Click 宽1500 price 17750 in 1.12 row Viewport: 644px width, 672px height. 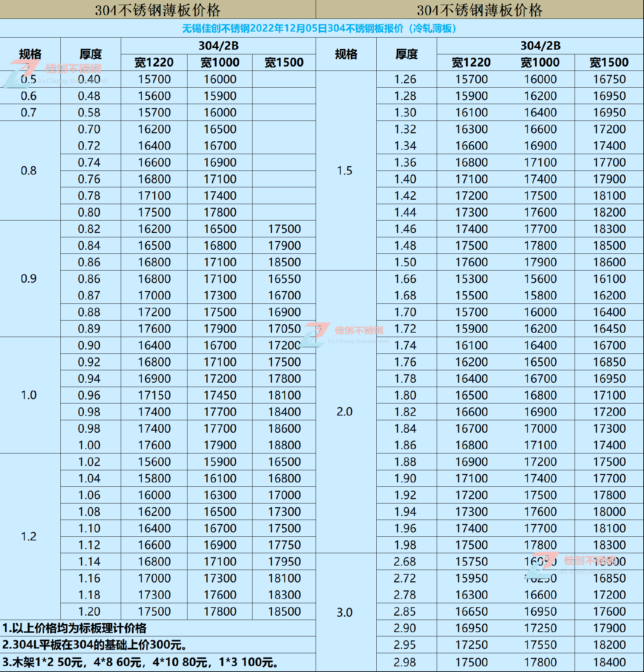(285, 545)
